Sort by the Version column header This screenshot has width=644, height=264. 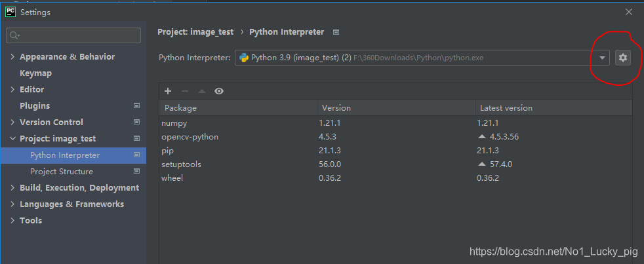[x=396, y=108]
